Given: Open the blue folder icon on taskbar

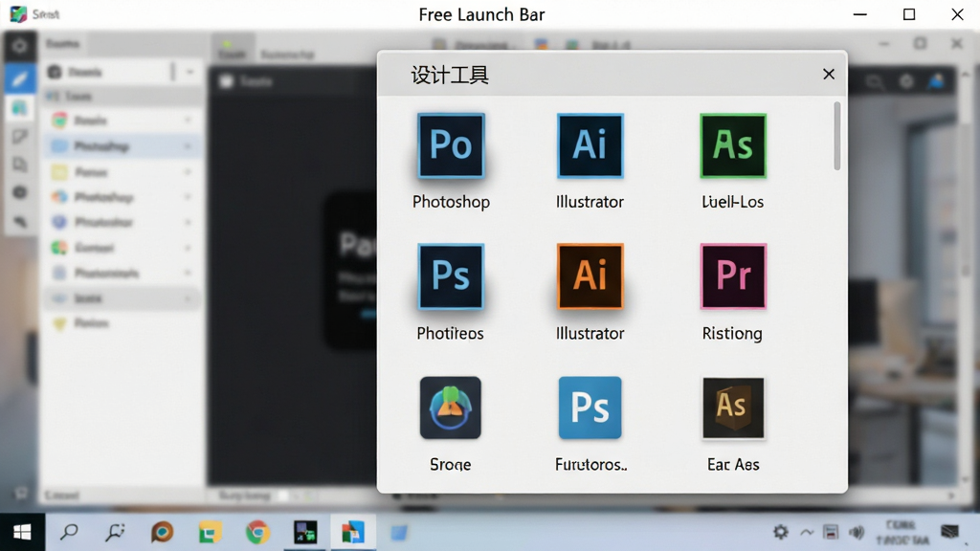Looking at the screenshot, I should pos(399,532).
